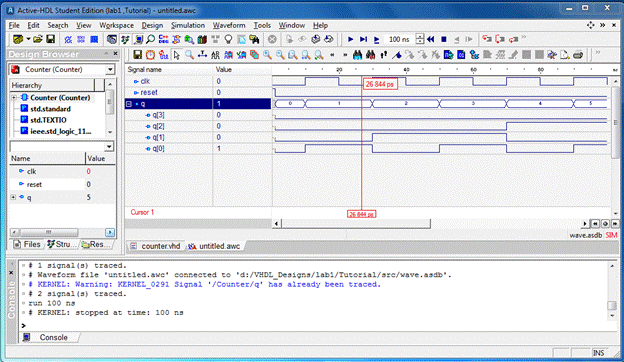Open the Design menu

[152, 25]
